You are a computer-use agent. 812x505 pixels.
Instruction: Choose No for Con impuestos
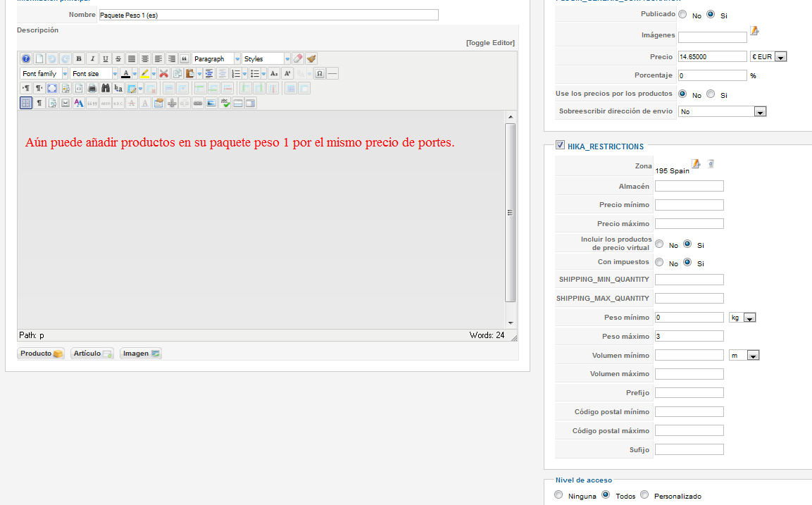659,262
